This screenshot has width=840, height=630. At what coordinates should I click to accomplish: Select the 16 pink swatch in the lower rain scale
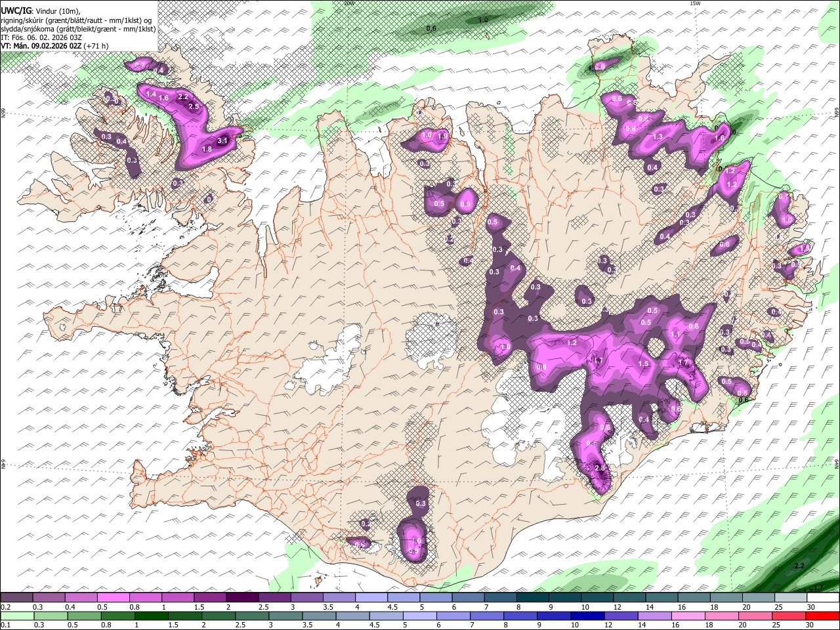(688, 616)
